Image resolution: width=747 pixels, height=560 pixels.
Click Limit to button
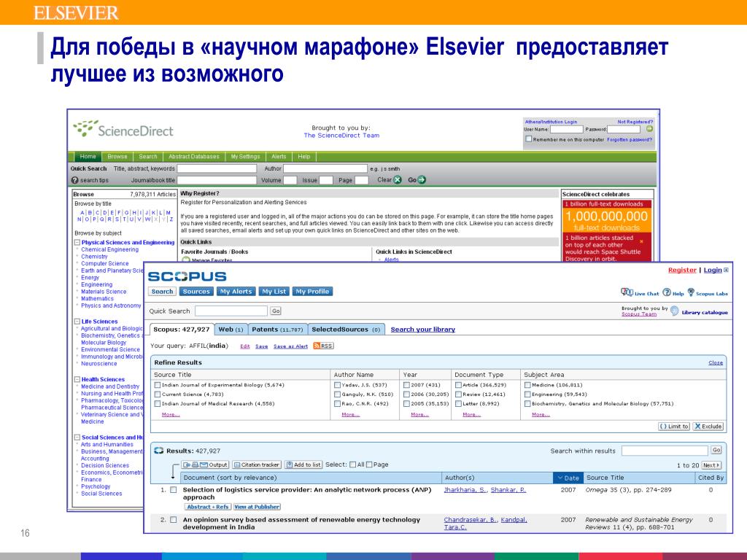pyautogui.click(x=673, y=426)
